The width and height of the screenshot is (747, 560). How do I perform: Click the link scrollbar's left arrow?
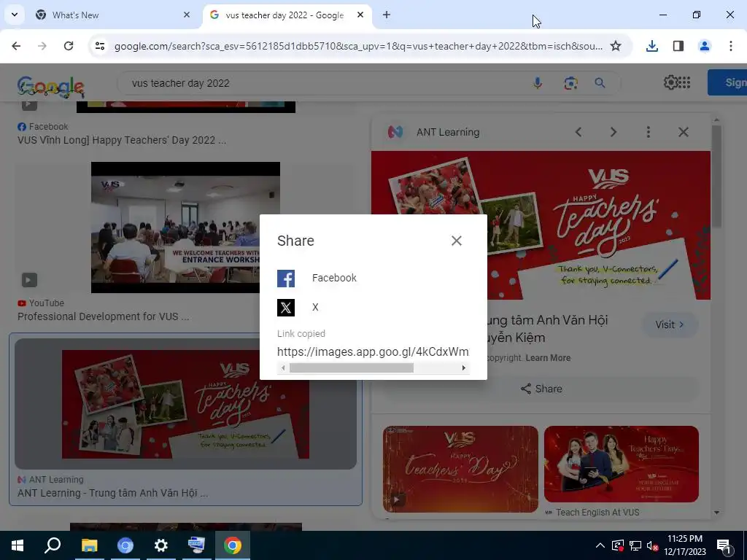(283, 367)
